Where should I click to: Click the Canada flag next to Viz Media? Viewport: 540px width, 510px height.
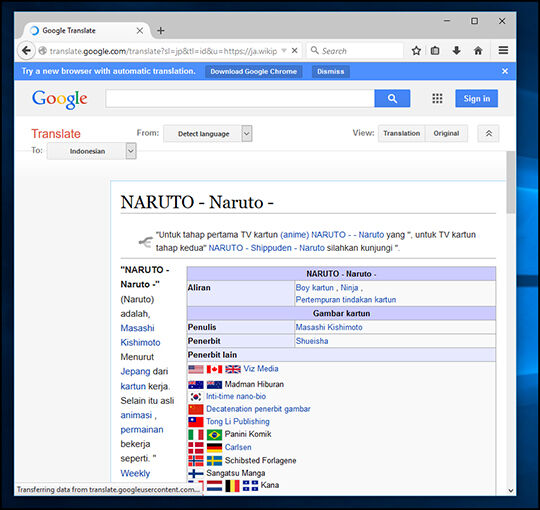tap(214, 369)
